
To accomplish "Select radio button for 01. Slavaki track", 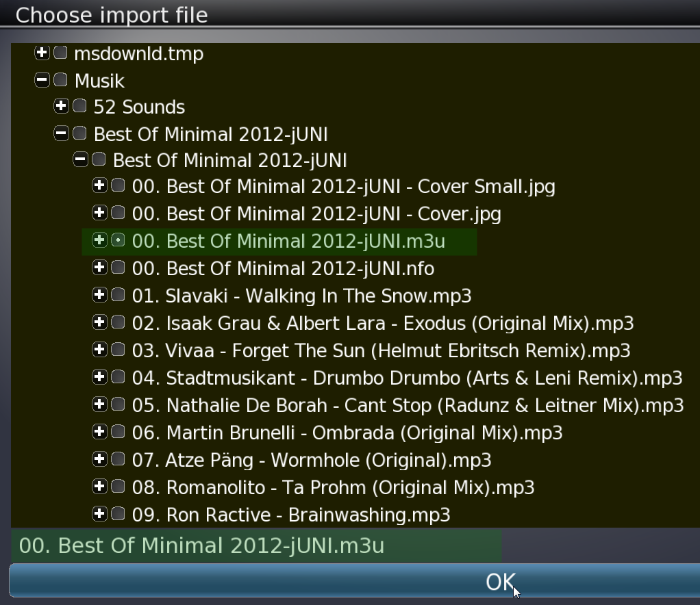I will pos(118,295).
